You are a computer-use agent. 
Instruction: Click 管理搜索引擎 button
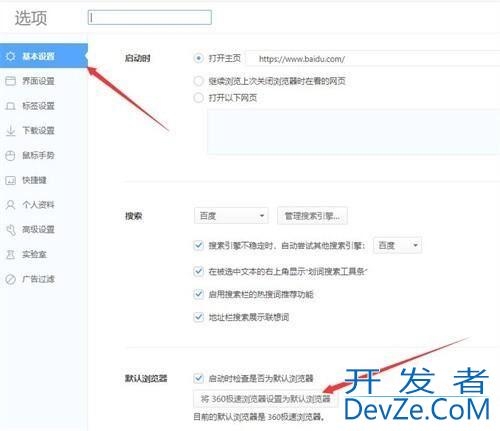(x=312, y=216)
